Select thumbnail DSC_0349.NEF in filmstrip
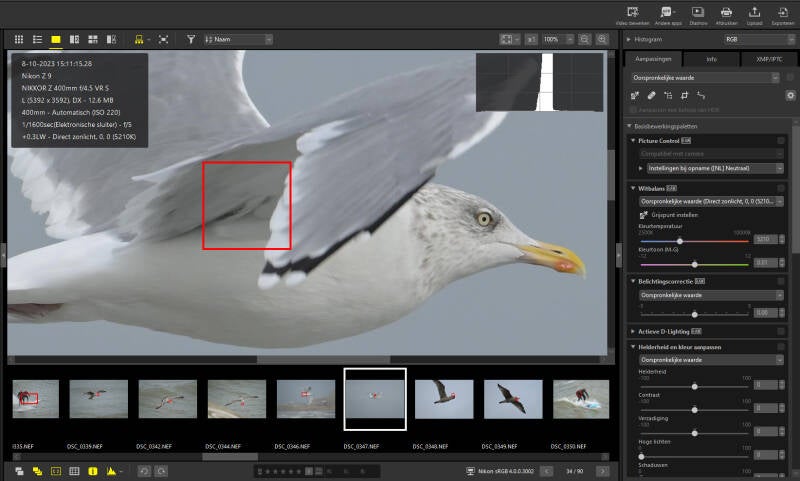Image resolution: width=800 pixels, height=481 pixels. pos(513,399)
